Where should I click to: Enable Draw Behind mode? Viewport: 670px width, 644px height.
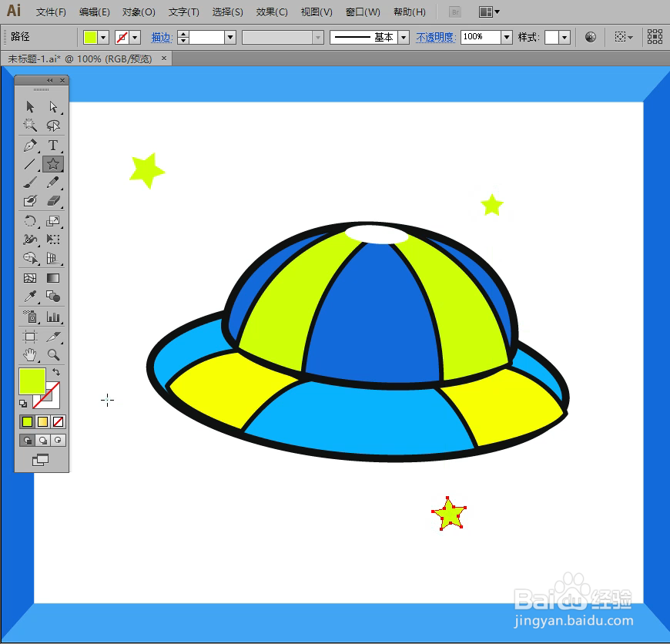click(x=42, y=440)
